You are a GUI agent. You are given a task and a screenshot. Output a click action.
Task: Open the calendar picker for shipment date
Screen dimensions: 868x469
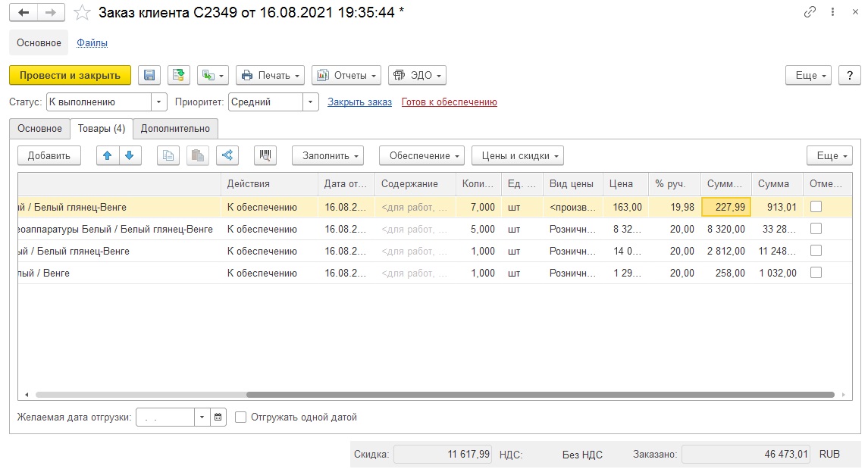click(x=218, y=417)
